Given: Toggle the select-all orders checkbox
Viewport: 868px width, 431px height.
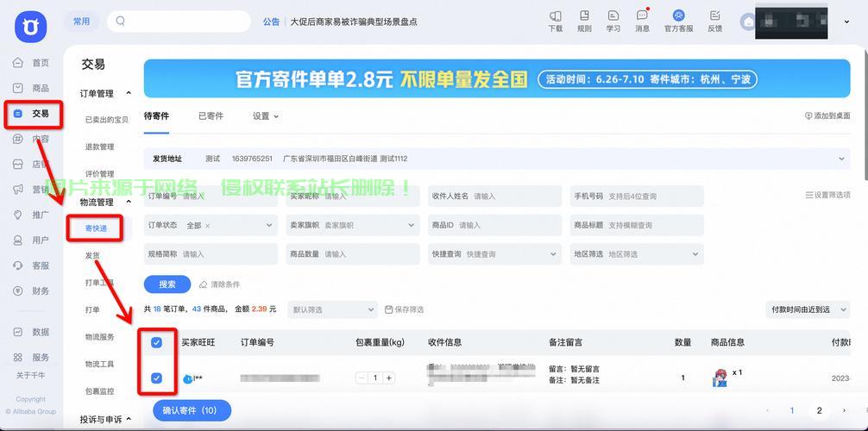Looking at the screenshot, I should click(x=157, y=342).
